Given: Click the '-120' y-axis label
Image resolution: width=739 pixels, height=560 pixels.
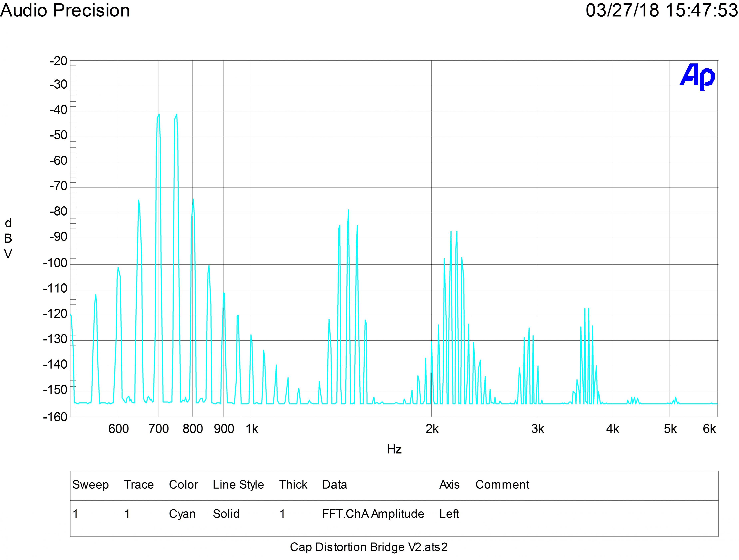Looking at the screenshot, I should [x=55, y=314].
